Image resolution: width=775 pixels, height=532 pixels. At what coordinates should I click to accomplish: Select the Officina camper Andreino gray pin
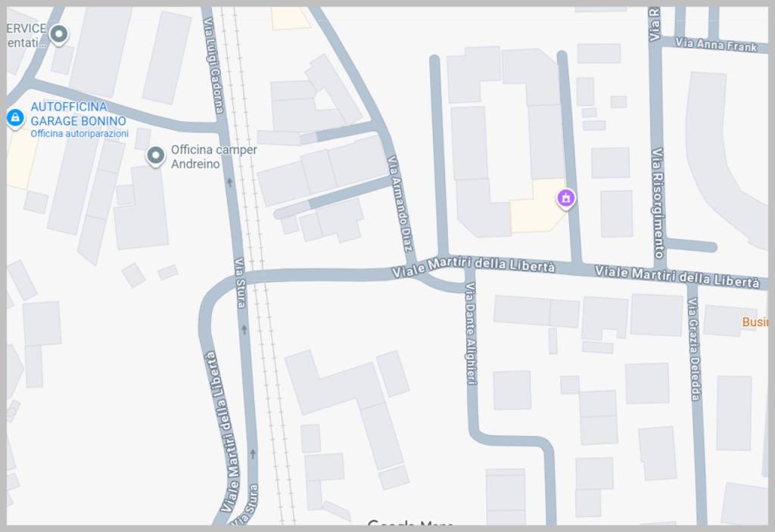[156, 156]
